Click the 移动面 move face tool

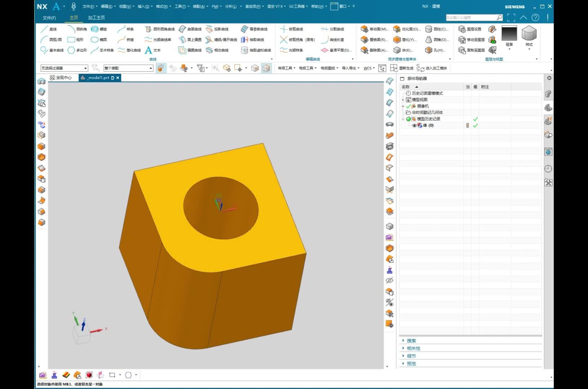tap(374, 29)
